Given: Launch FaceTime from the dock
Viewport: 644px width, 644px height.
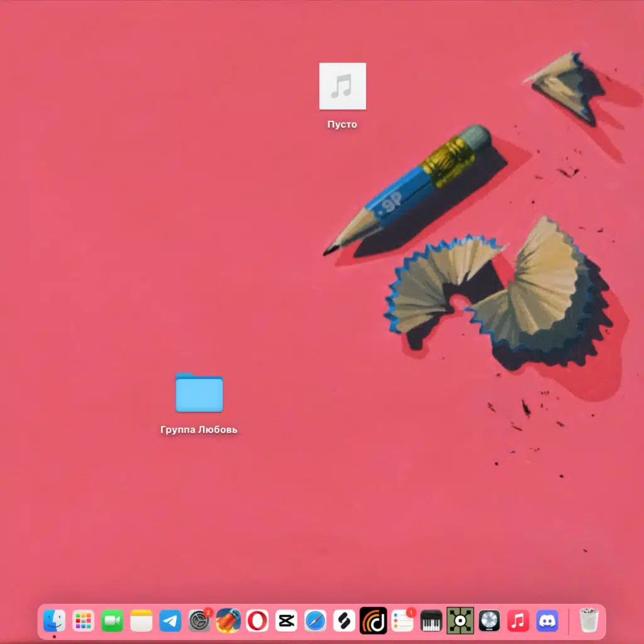Looking at the screenshot, I should tap(112, 621).
